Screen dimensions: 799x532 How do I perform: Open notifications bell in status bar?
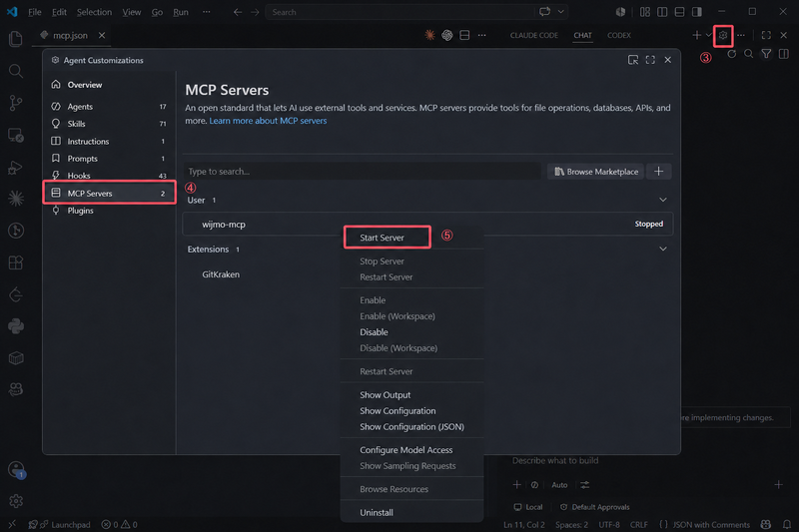click(787, 524)
